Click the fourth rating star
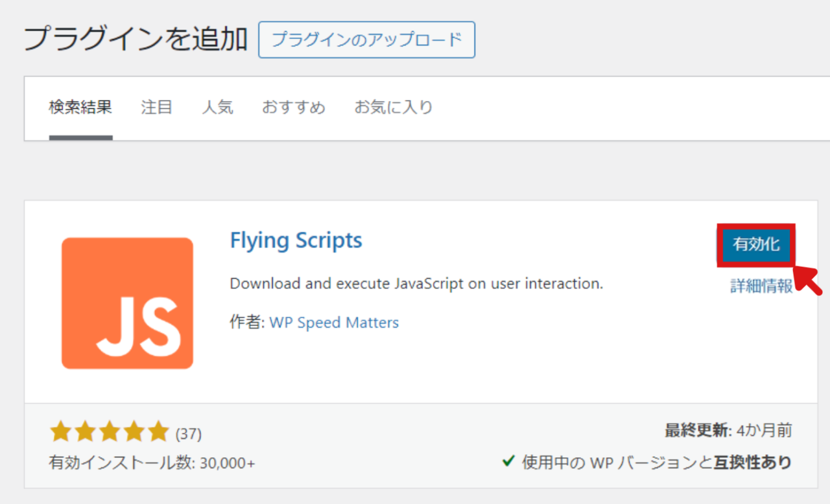830x504 pixels. click(x=135, y=430)
